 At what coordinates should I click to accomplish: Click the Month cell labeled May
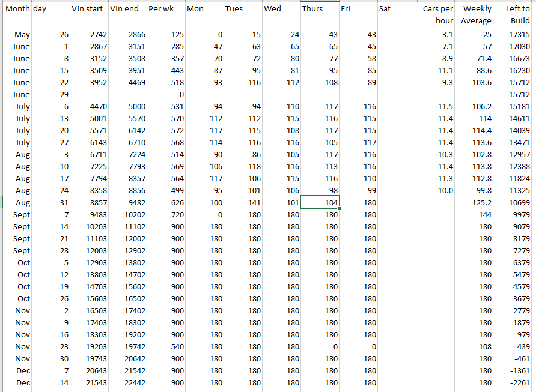pyautogui.click(x=16, y=35)
